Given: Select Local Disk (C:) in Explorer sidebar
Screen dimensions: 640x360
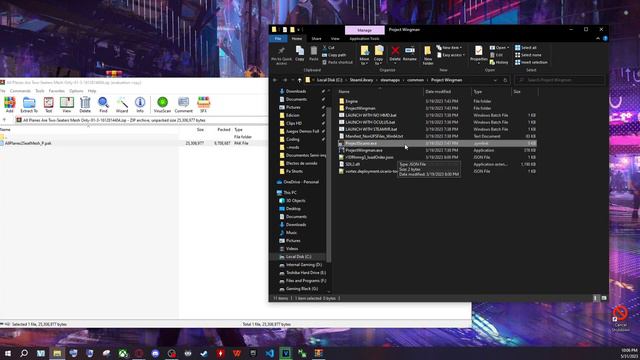Looking at the screenshot, I should pos(298,257).
